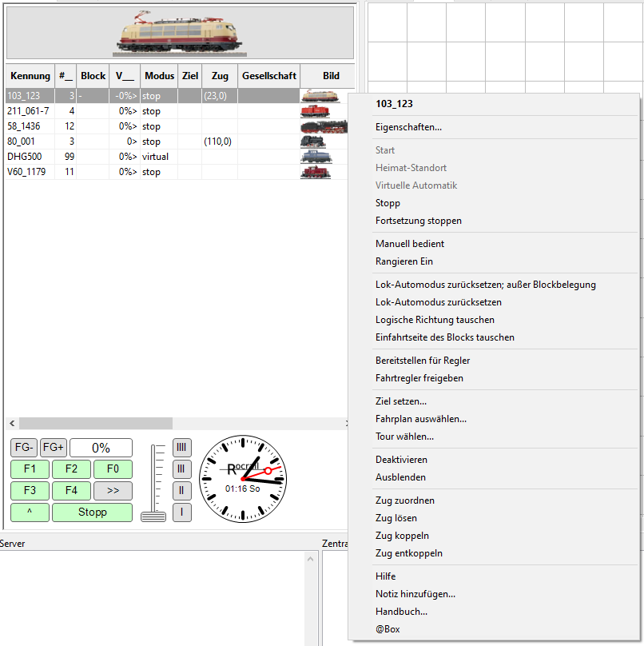
Task: Choose Rangieren Ein from context menu
Action: coord(404,261)
